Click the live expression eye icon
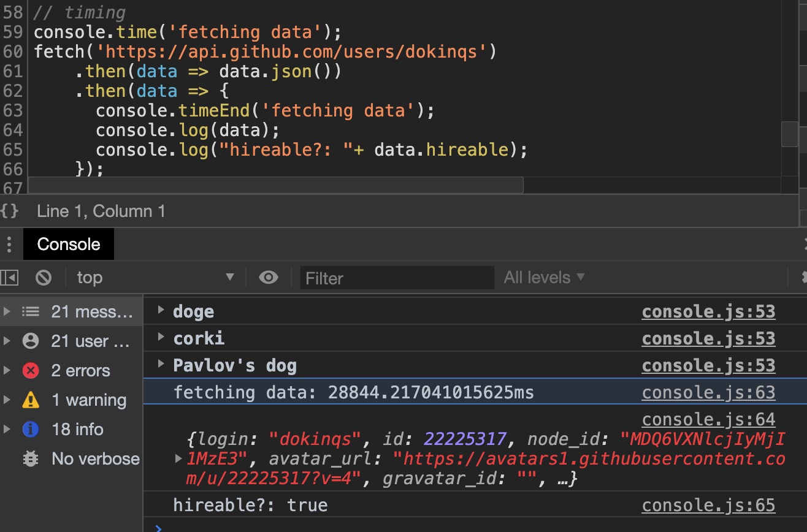The width and height of the screenshot is (807, 532). pyautogui.click(x=268, y=278)
